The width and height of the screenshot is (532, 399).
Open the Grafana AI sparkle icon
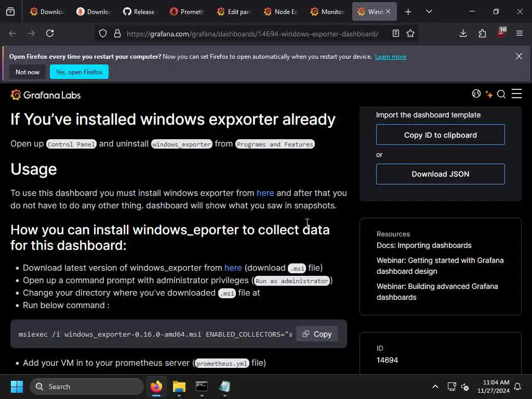(x=489, y=95)
